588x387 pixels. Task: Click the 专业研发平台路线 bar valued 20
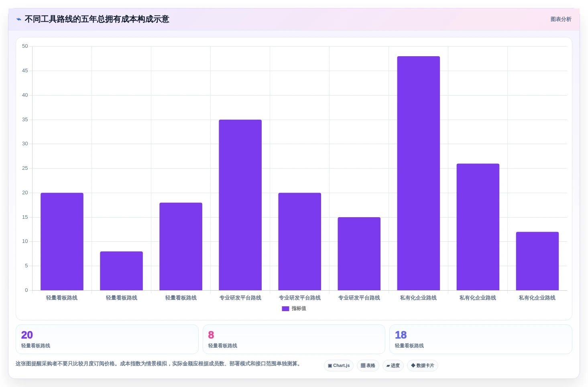[299, 241]
